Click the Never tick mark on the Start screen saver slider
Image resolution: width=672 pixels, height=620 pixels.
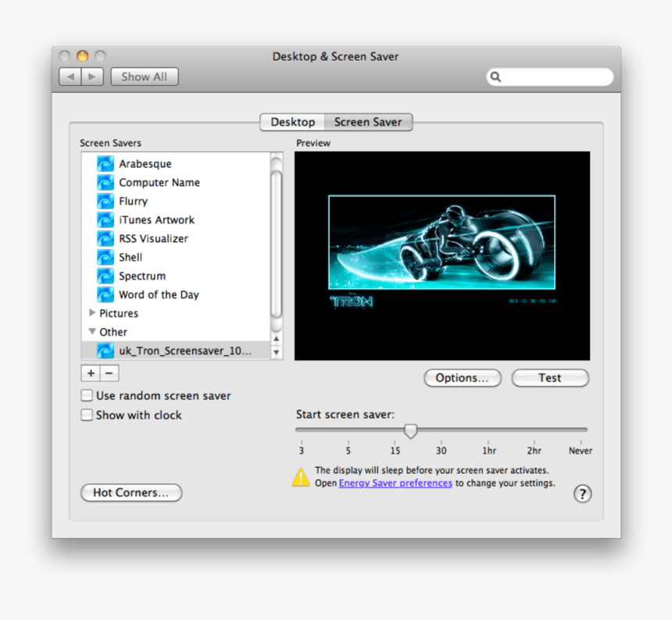pyautogui.click(x=581, y=443)
